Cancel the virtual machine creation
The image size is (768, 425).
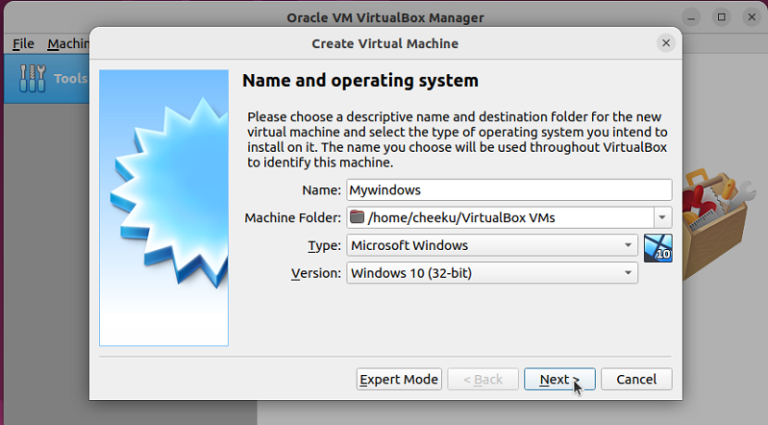(636, 379)
